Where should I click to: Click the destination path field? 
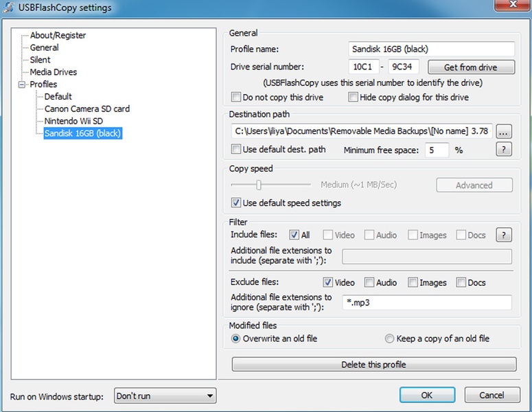(362, 131)
